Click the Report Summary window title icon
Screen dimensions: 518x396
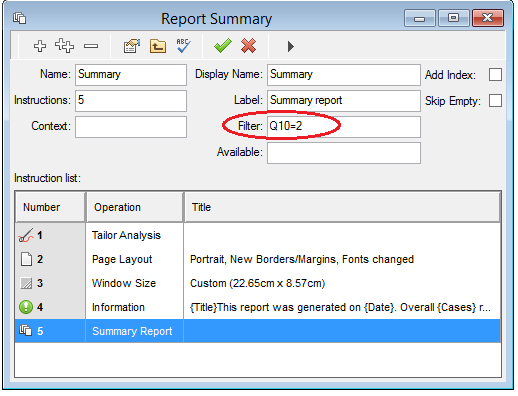click(x=20, y=18)
